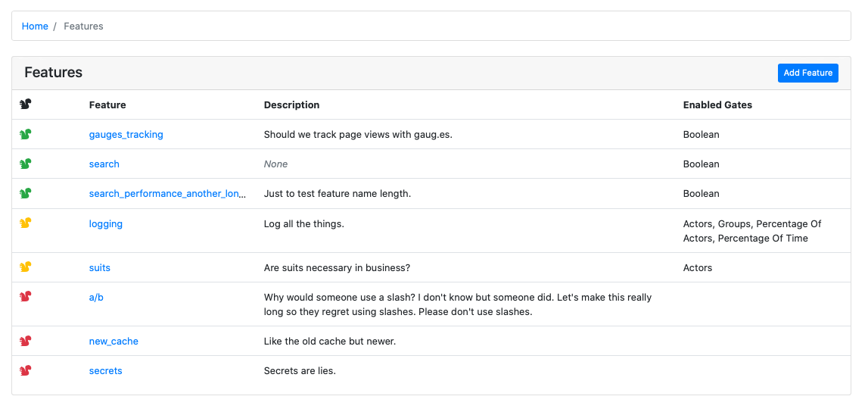The width and height of the screenshot is (868, 415).
Task: Go to Home via breadcrumb link
Action: coord(35,26)
